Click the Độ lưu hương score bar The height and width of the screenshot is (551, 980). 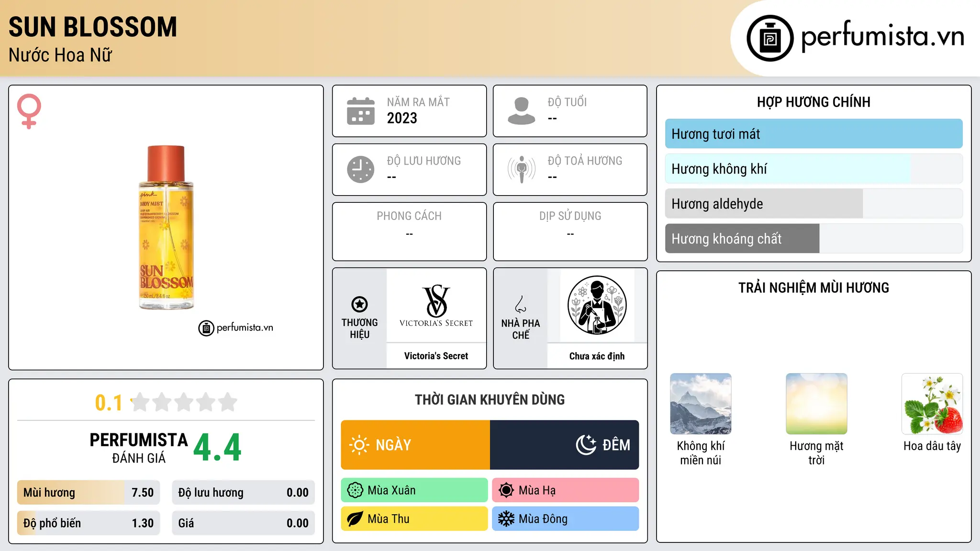pyautogui.click(x=244, y=493)
